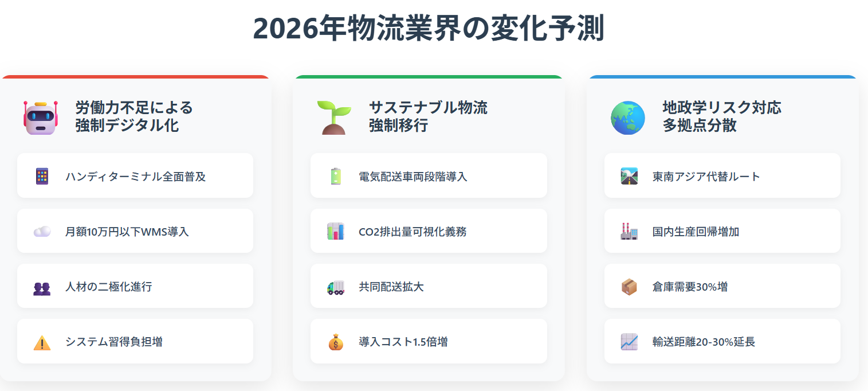Click the 東南アジア代替ルート item text
Screen dimensions: 868x391
706,177
